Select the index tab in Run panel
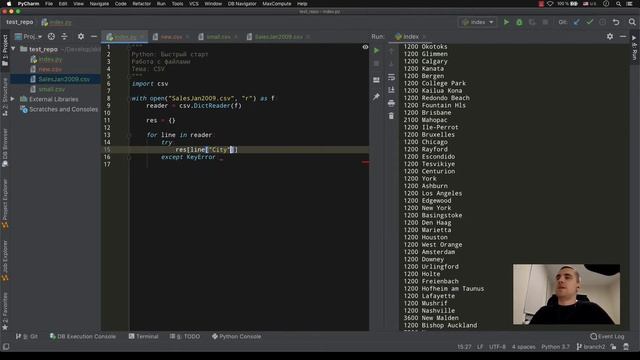Viewport: 640px width, 360px height. 410,36
